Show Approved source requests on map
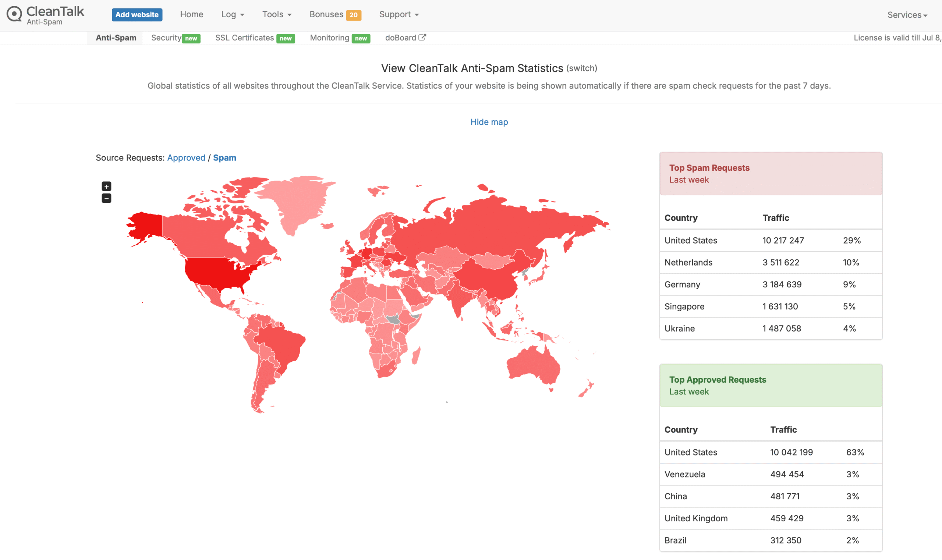This screenshot has height=560, width=942. point(186,158)
